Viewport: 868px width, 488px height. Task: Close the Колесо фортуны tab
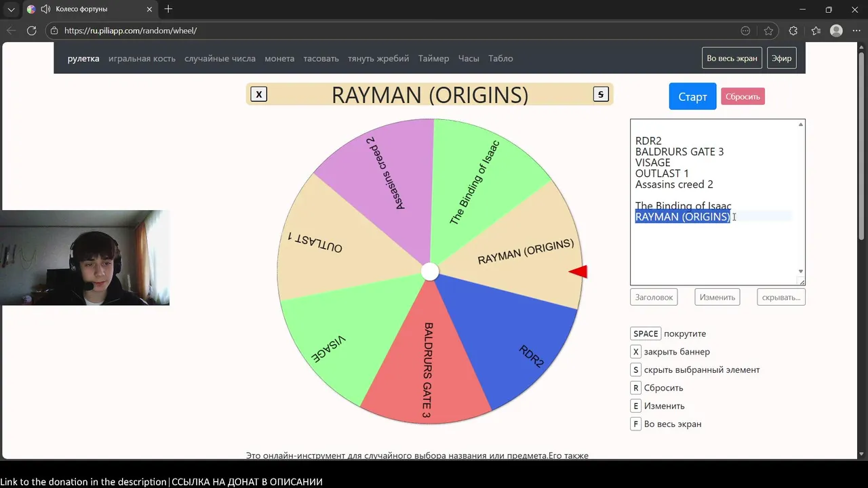coord(151,9)
